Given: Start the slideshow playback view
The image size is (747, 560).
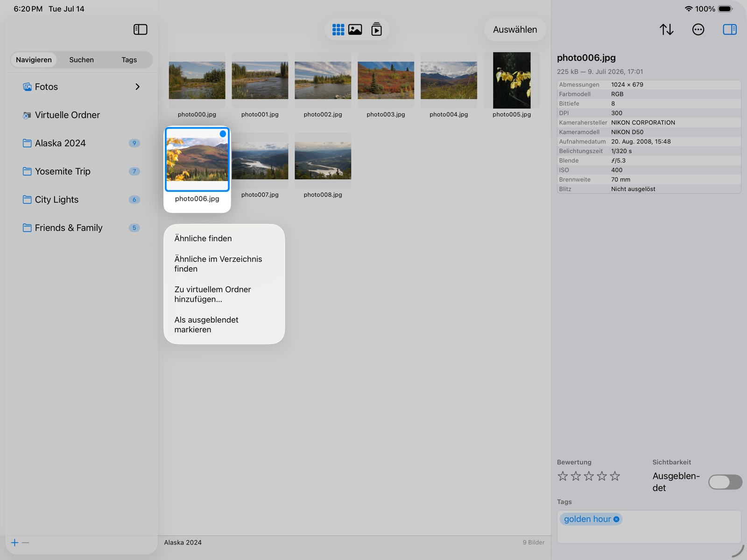Looking at the screenshot, I should coord(376,29).
